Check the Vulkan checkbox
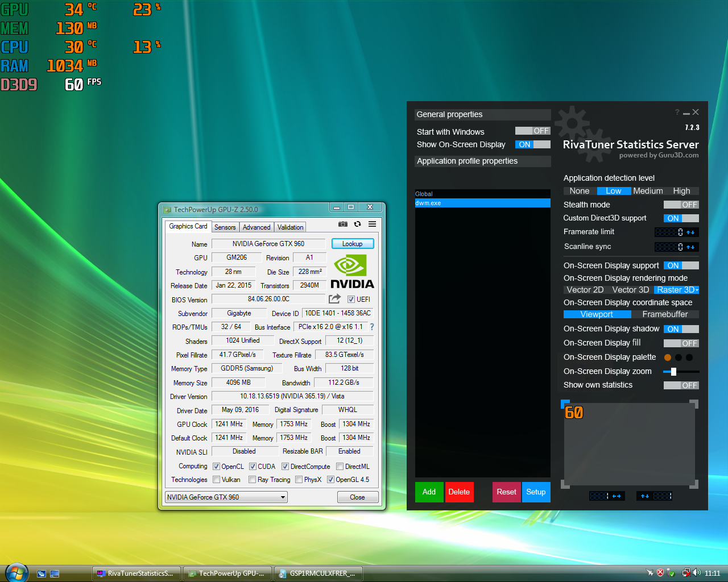This screenshot has width=728, height=582. tap(217, 480)
